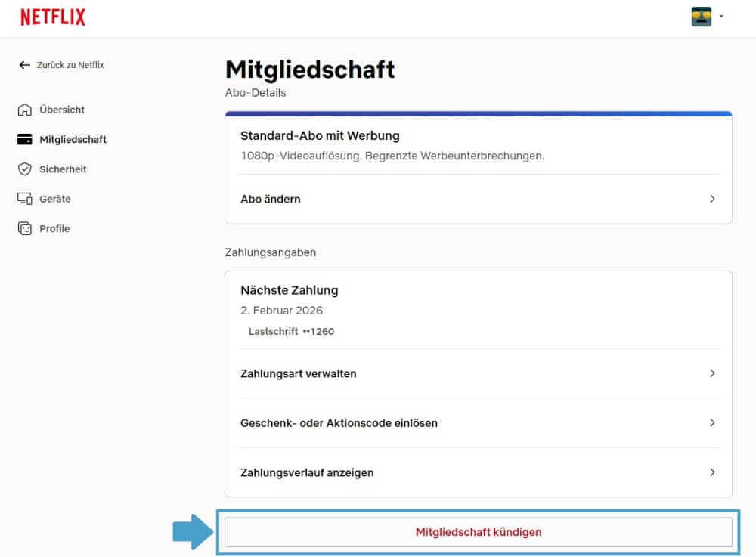Image resolution: width=756 pixels, height=557 pixels.
Task: Click the arrow beside Zahlungsverlauf anzeigen
Action: [711, 472]
